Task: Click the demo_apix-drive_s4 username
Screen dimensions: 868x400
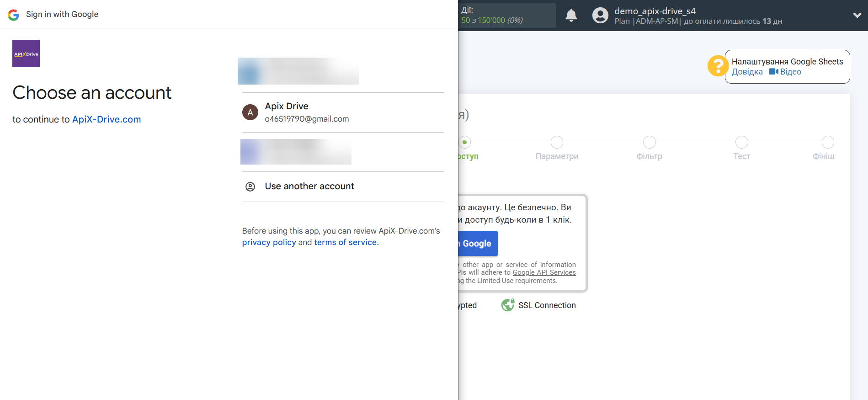Action: click(655, 11)
